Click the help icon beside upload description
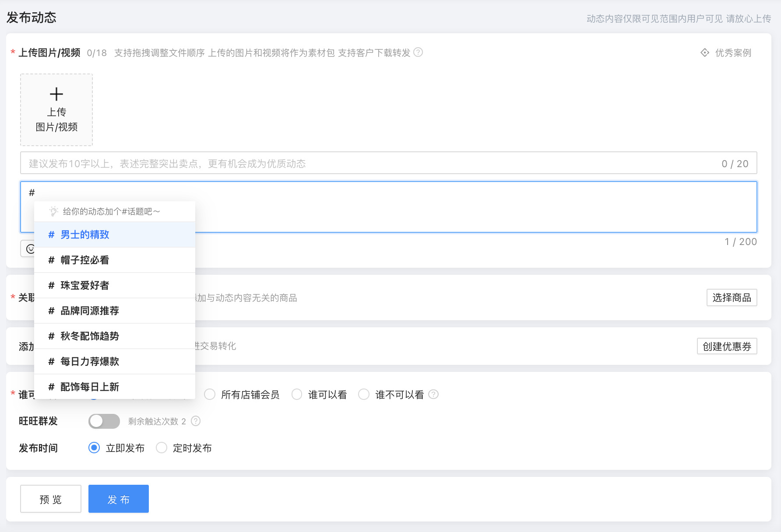This screenshot has height=532, width=781. [418, 52]
